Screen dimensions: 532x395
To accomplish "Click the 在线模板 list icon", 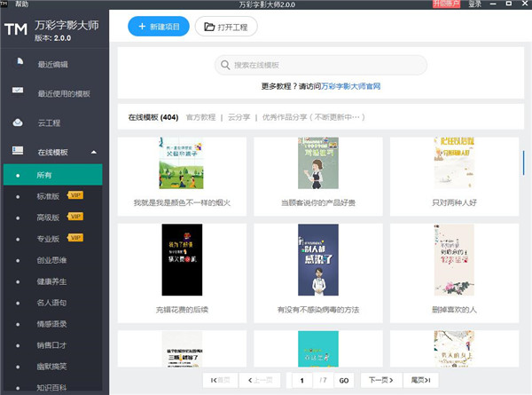I will pyautogui.click(x=18, y=151).
